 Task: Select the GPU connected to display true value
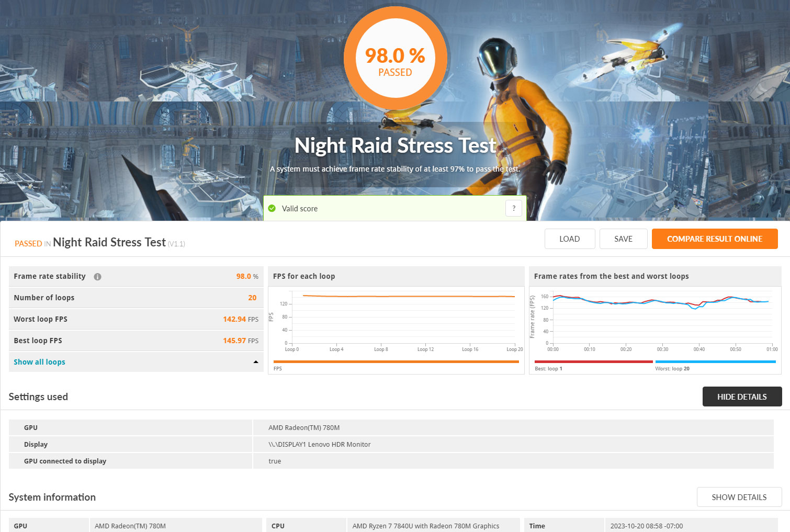275,461
